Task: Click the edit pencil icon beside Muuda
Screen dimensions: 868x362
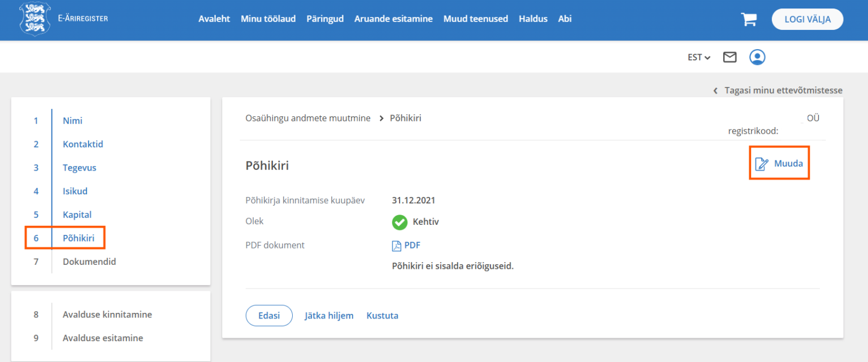Action: pyautogui.click(x=761, y=163)
